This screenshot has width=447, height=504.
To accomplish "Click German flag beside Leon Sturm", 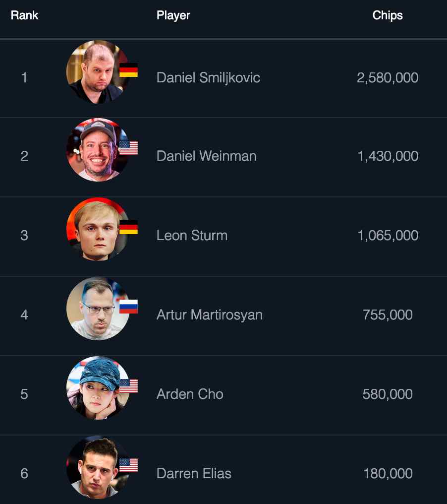I will (128, 227).
